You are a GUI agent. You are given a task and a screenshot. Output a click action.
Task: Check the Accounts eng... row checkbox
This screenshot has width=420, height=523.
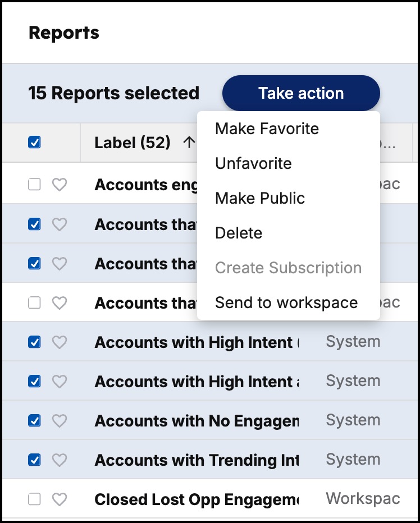(34, 184)
